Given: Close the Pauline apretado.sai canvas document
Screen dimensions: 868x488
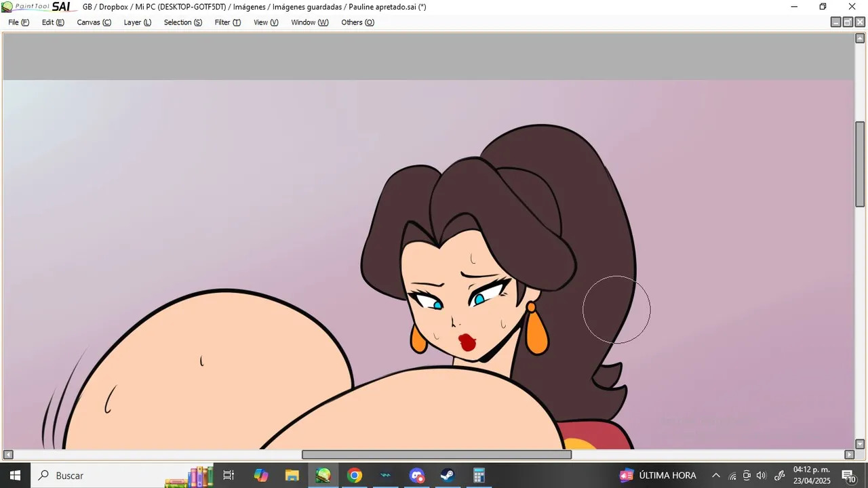Looking at the screenshot, I should [860, 22].
